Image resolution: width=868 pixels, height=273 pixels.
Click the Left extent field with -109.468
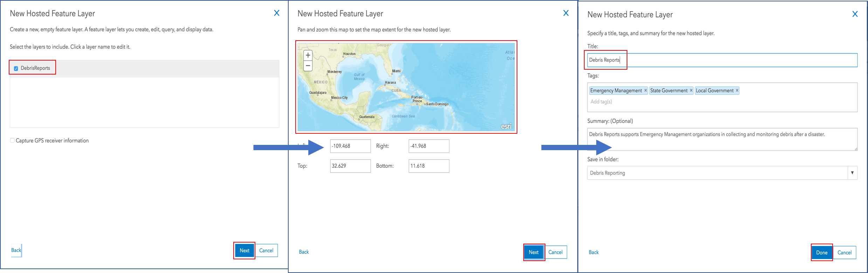click(x=350, y=146)
